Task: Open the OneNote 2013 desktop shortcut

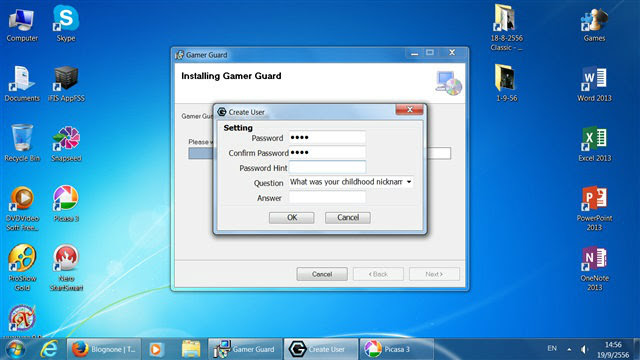Action: [x=594, y=269]
